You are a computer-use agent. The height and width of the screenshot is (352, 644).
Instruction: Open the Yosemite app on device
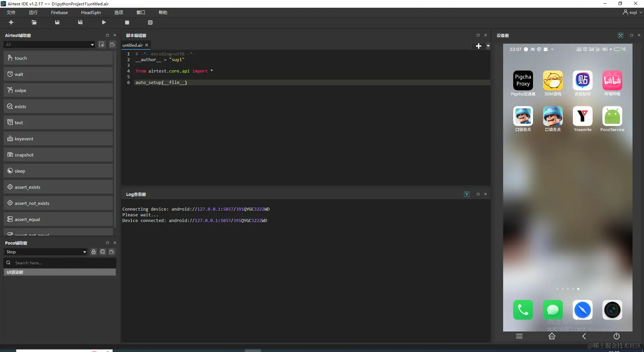[583, 116]
